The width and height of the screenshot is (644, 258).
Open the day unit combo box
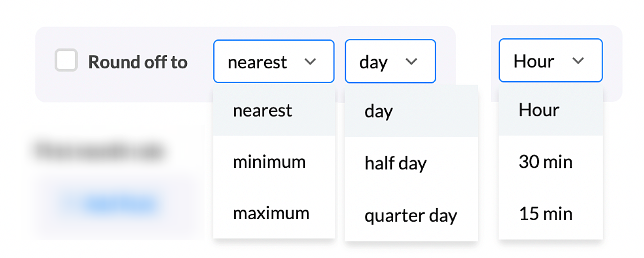click(x=390, y=61)
